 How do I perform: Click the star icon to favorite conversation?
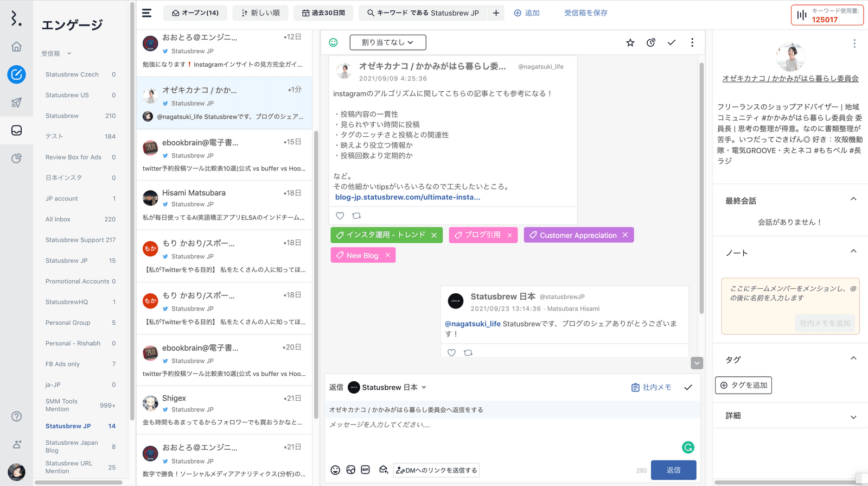point(630,42)
